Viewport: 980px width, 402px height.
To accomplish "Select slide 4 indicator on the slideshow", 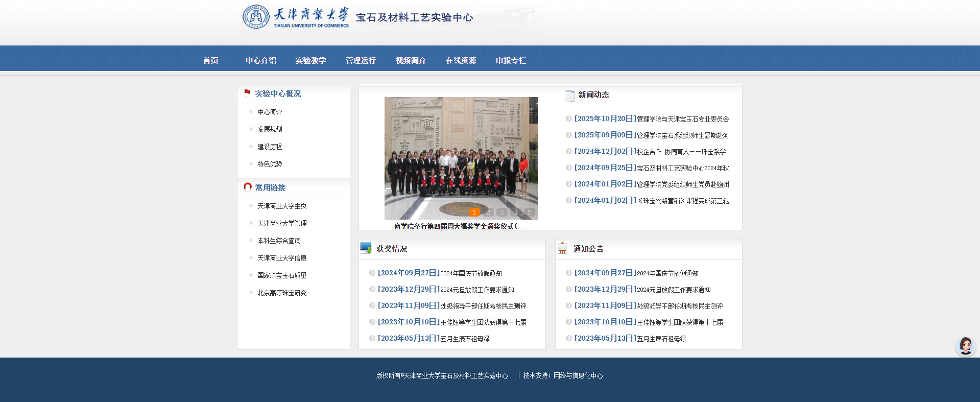I will 515,212.
